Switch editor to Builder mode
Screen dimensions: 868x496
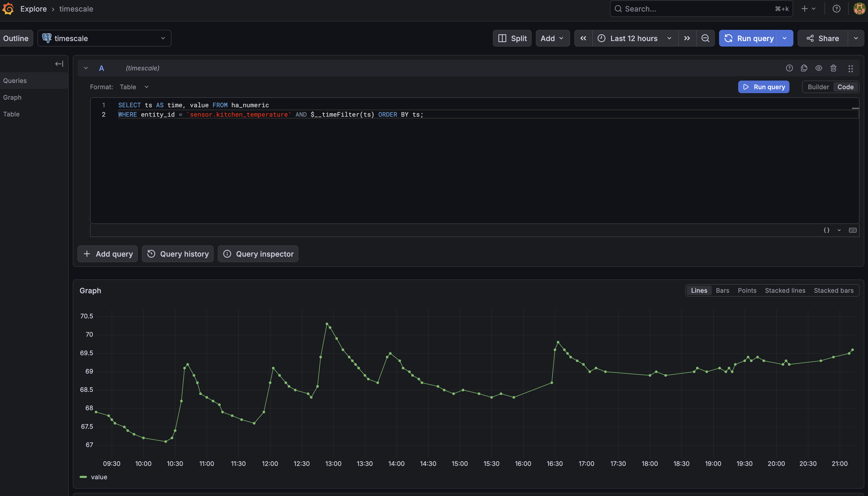(818, 87)
